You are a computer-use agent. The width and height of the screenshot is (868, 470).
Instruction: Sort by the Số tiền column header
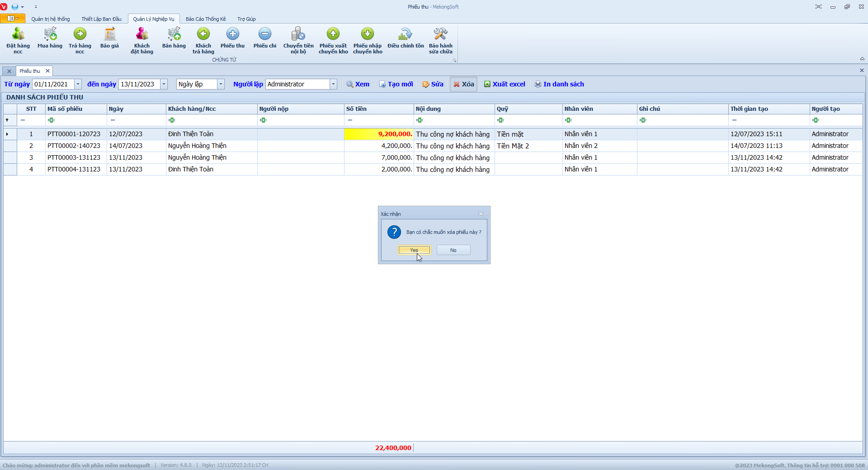(x=379, y=109)
